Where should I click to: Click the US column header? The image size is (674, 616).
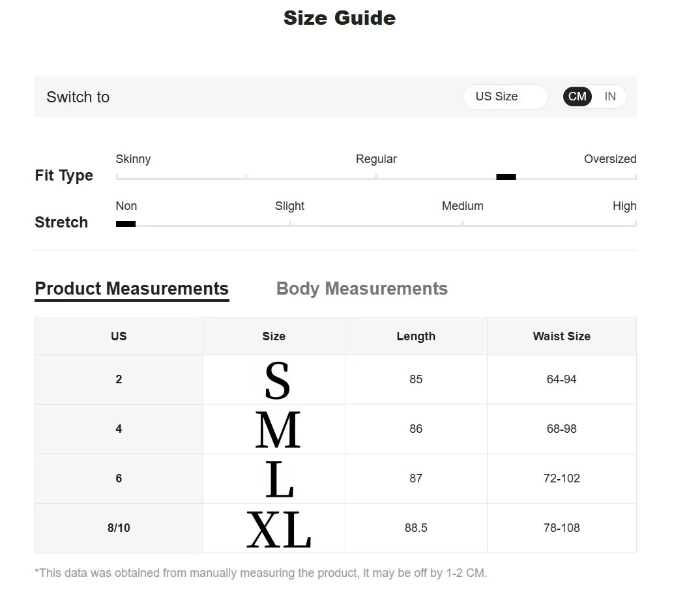(x=119, y=336)
